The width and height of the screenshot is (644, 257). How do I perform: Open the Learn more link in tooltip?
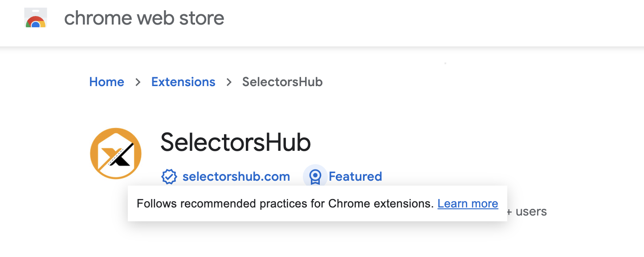(x=468, y=204)
